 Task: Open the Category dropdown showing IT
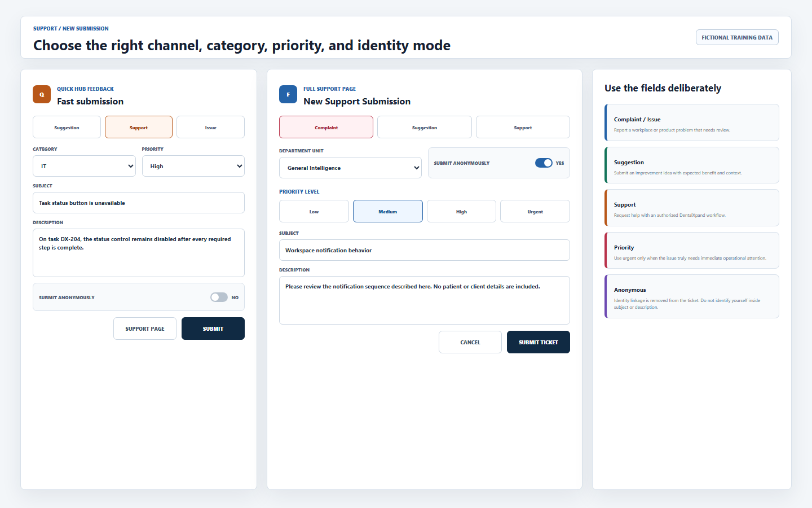84,166
